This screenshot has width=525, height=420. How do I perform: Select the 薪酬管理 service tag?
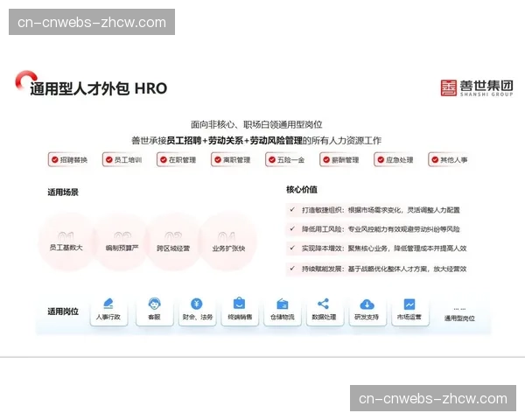pyautogui.click(x=341, y=160)
